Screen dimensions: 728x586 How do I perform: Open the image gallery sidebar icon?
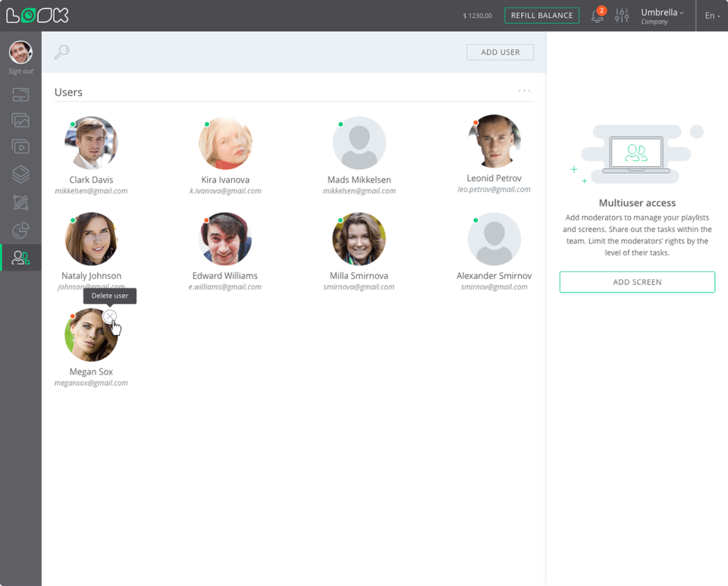(x=20, y=121)
